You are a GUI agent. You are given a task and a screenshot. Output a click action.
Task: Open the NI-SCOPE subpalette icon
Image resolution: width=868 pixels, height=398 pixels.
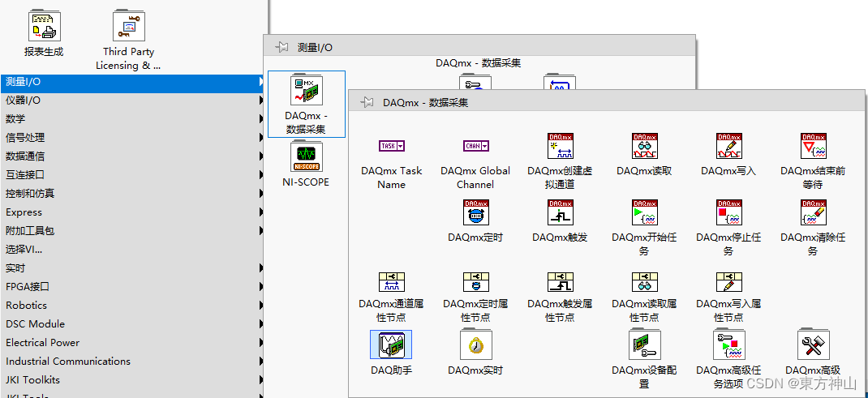(306, 157)
